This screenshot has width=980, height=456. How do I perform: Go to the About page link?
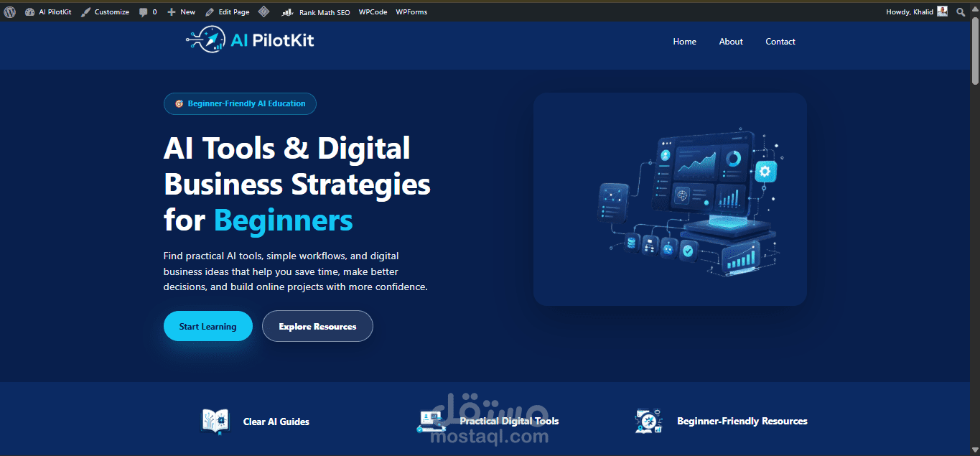731,42
